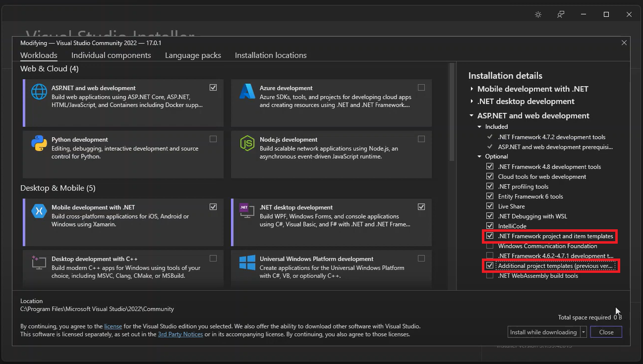
Task: Maximize the Visual Studio Installer window
Action: tap(606, 14)
